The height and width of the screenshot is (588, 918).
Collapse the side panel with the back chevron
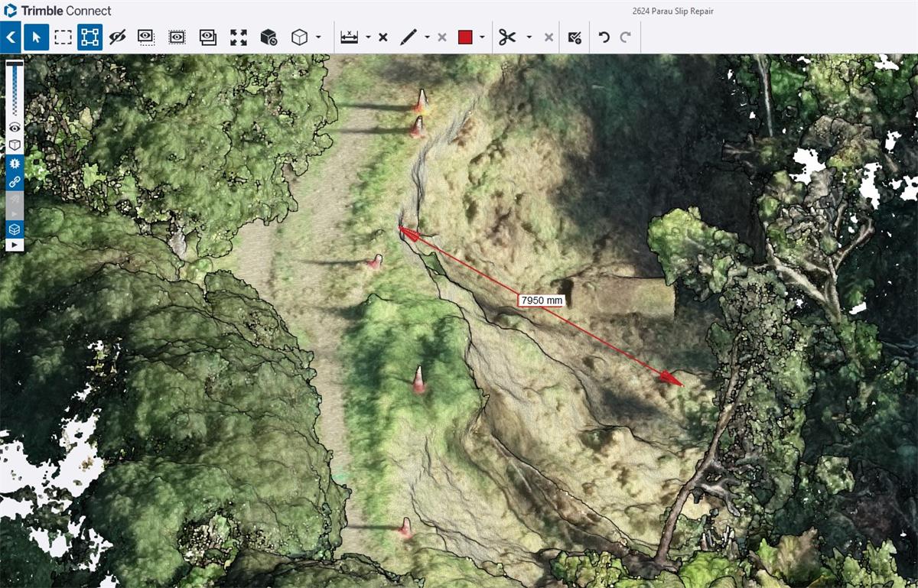point(10,37)
